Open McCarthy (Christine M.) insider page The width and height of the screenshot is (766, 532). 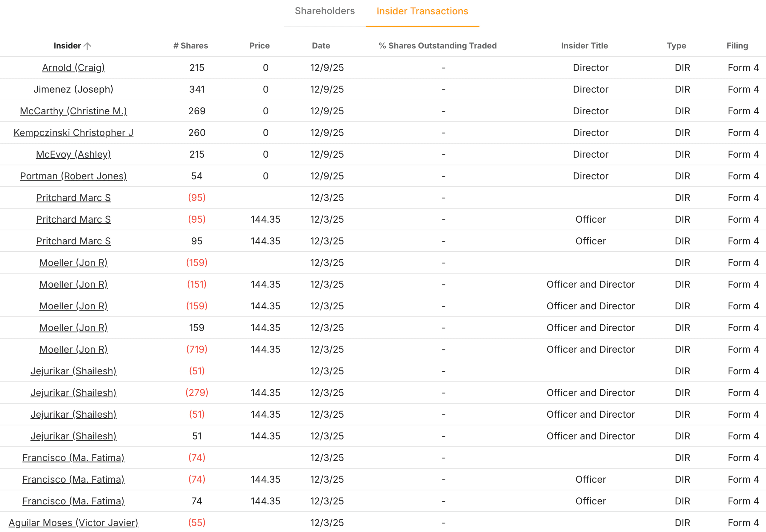[73, 111]
